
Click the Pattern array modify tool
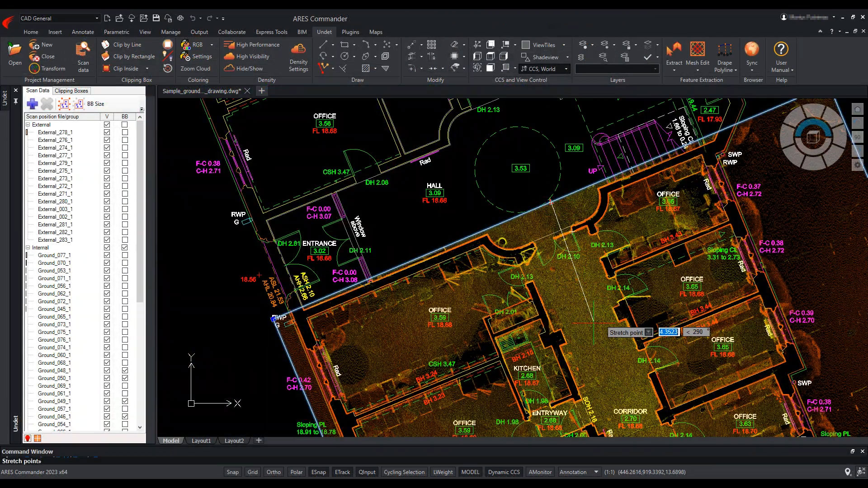click(431, 44)
